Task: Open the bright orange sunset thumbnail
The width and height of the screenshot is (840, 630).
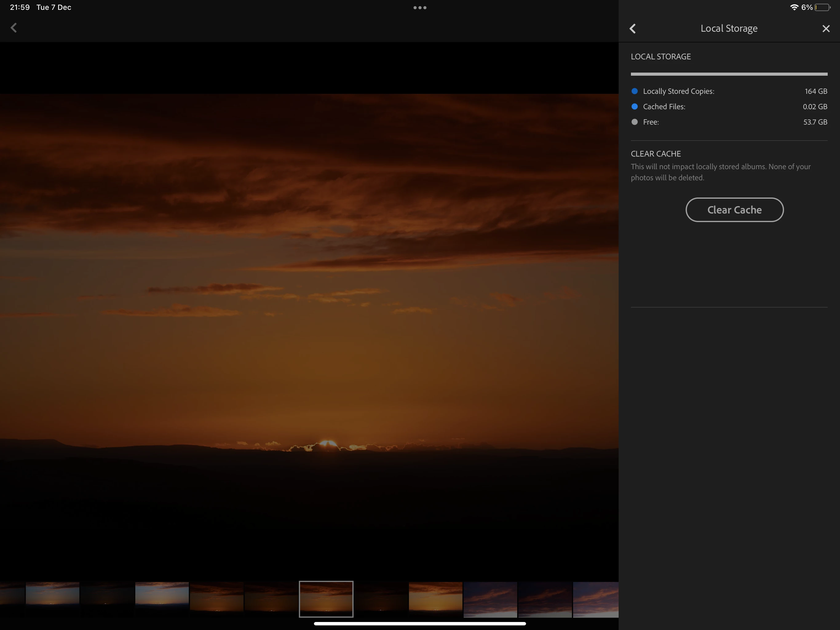Action: [435, 599]
